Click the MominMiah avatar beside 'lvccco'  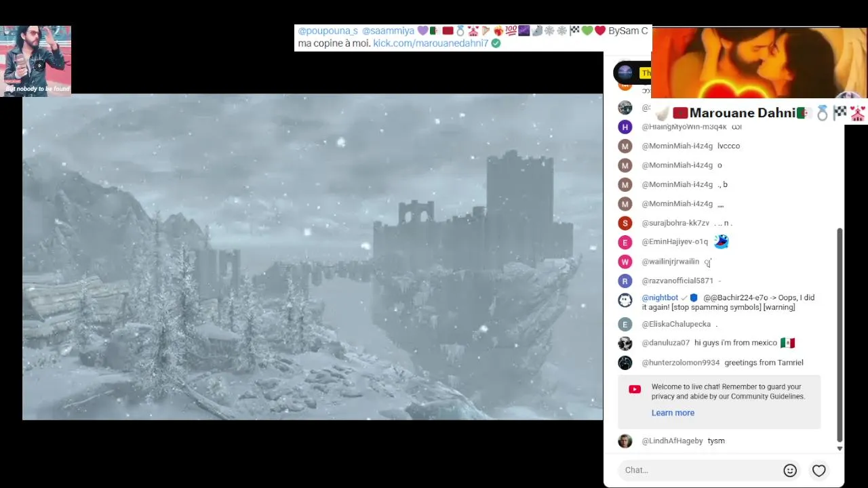click(625, 146)
